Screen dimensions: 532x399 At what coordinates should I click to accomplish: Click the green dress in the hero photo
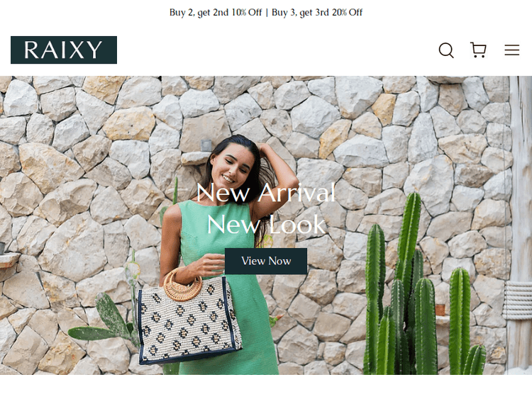tap(226, 288)
